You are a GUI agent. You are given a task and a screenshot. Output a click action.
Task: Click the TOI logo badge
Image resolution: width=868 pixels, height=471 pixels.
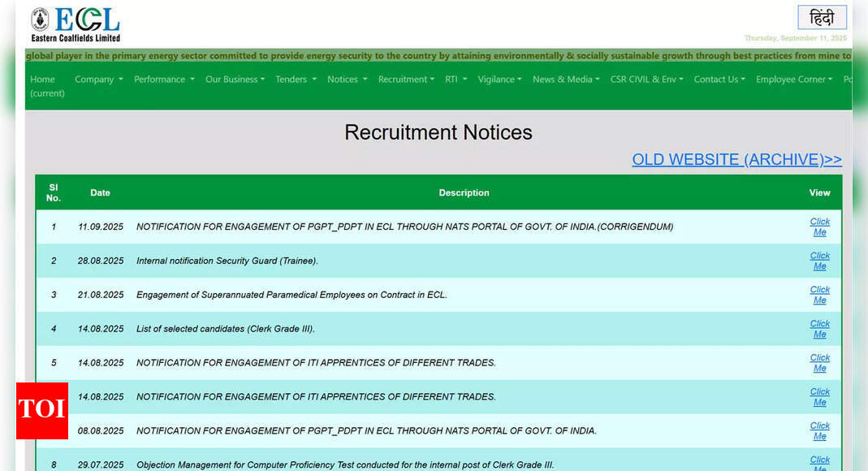[x=42, y=411]
